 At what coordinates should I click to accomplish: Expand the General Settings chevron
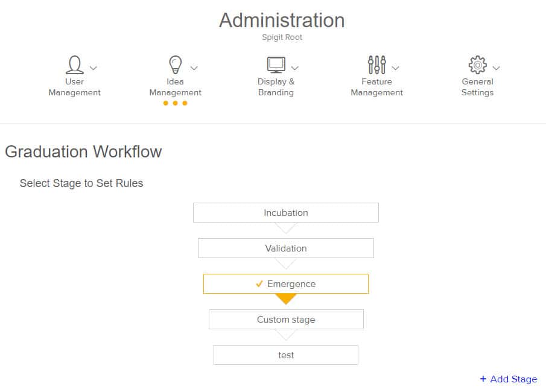click(496, 68)
